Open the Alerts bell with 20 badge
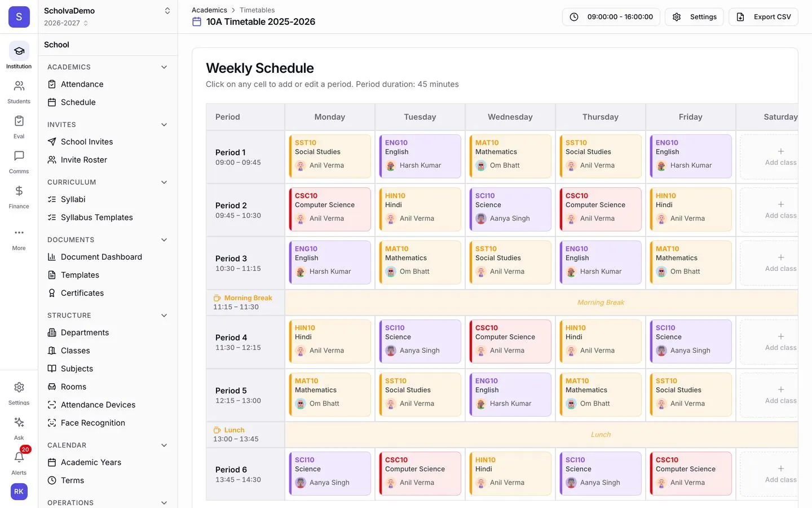 point(19,457)
